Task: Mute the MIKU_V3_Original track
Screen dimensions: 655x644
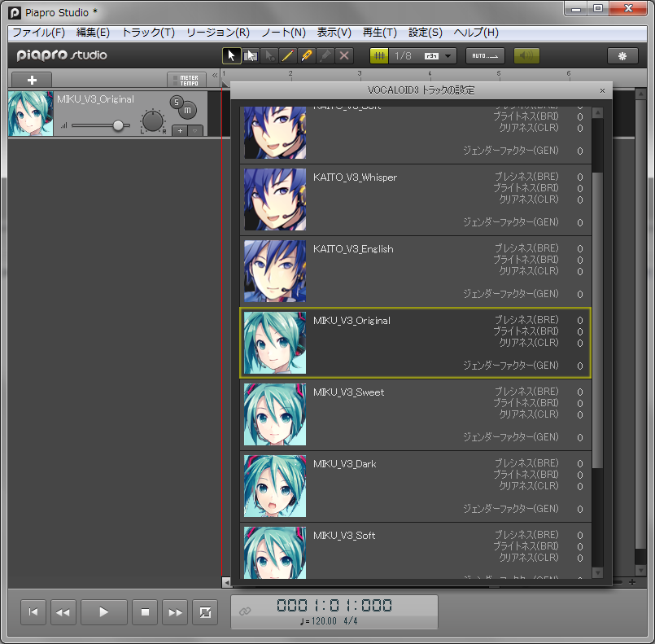Action: [188, 111]
